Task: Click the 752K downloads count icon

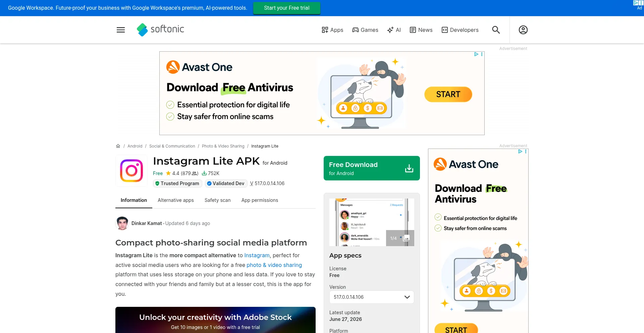Action: tap(204, 173)
